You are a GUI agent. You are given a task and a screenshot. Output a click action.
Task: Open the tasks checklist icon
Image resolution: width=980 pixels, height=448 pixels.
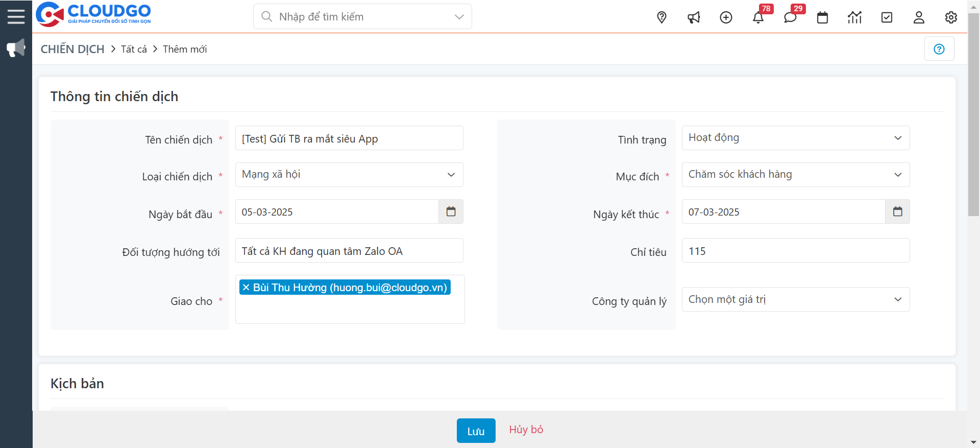point(887,17)
